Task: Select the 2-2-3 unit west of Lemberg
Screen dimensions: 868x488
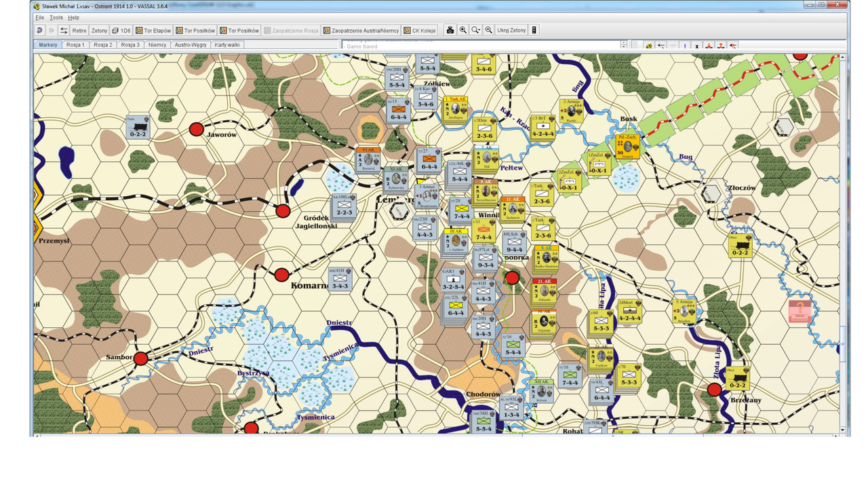Action: point(344,205)
